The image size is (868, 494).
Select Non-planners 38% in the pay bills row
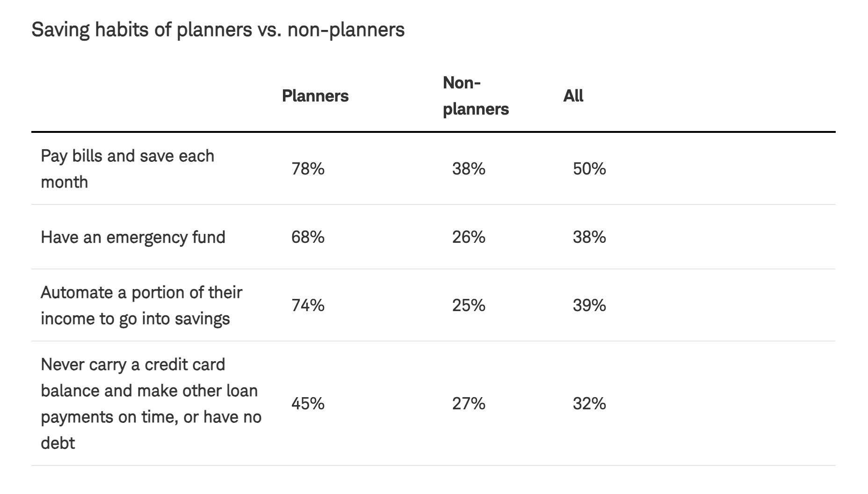[469, 169]
